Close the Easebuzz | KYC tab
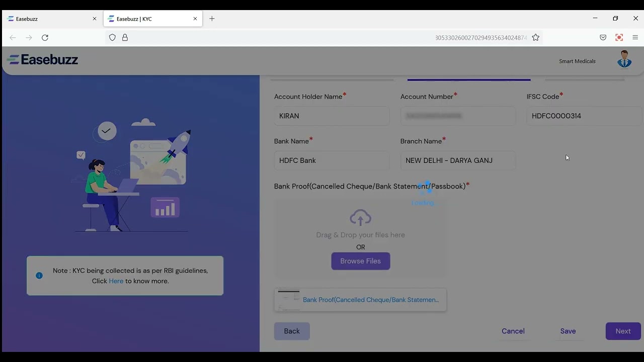Viewport: 644px width, 362px height. coord(195,19)
